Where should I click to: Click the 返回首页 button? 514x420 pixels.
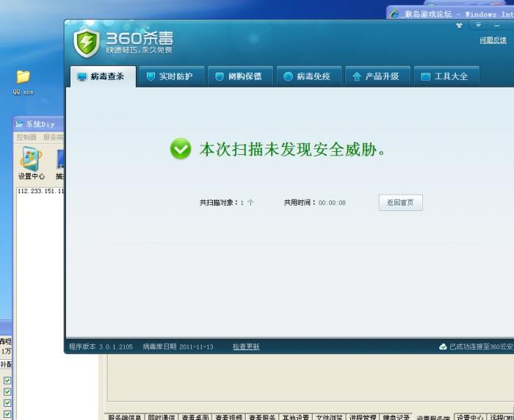[401, 203]
